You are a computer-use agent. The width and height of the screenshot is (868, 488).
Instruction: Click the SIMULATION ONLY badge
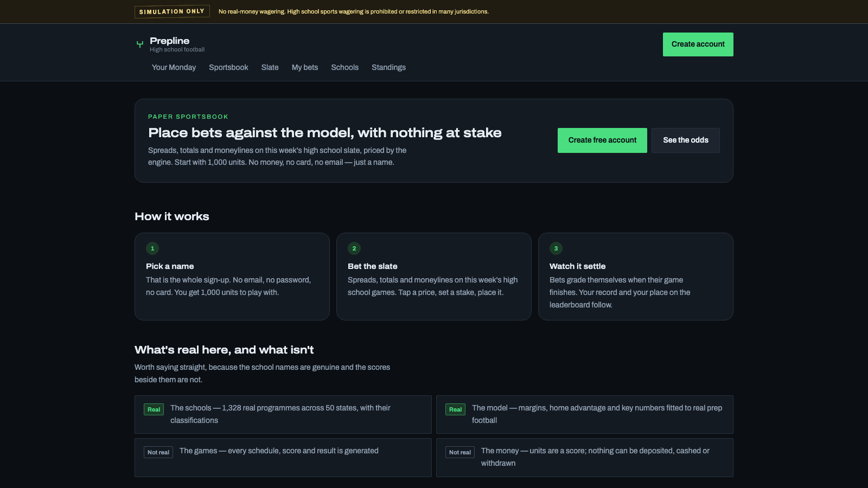point(172,11)
